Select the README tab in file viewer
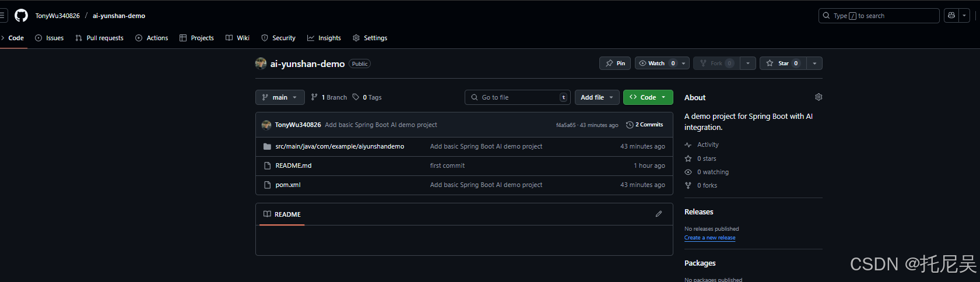980x282 pixels. click(282, 214)
